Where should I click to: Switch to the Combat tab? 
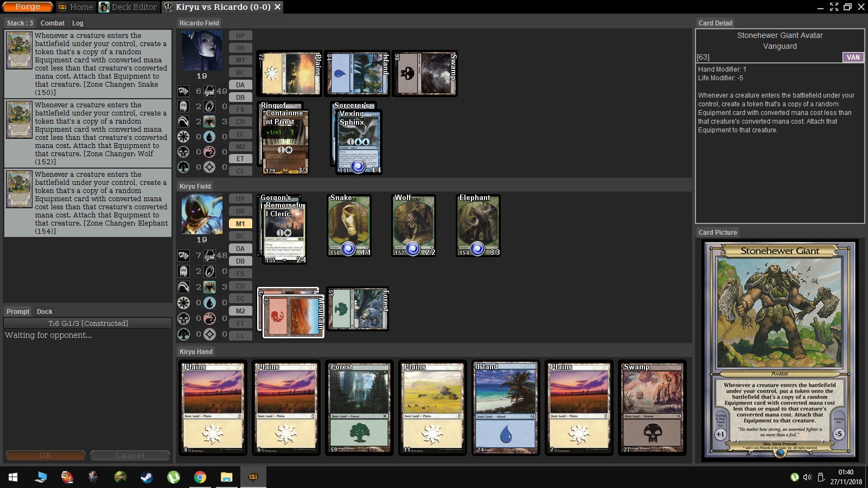52,23
